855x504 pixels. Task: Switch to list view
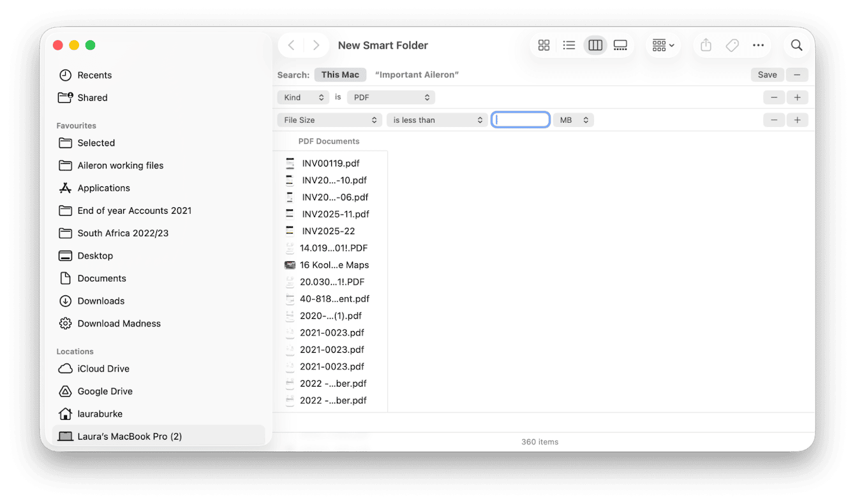[569, 45]
